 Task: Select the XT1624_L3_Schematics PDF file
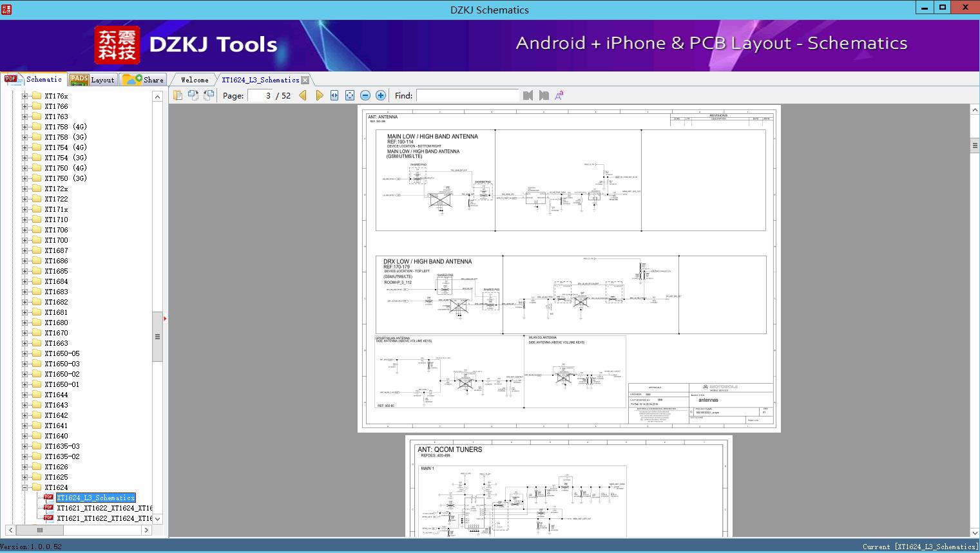(95, 498)
